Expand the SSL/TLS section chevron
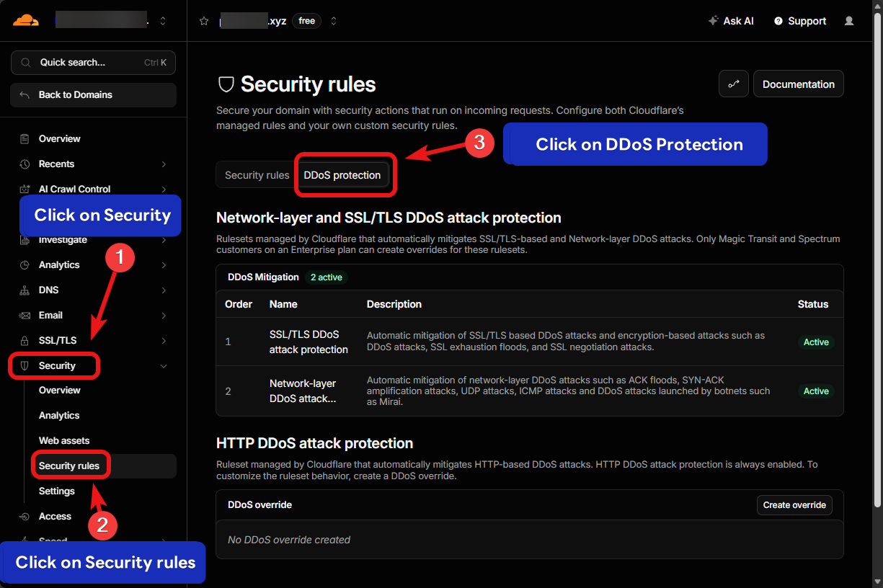Viewport: 883px width, 588px height. click(164, 340)
